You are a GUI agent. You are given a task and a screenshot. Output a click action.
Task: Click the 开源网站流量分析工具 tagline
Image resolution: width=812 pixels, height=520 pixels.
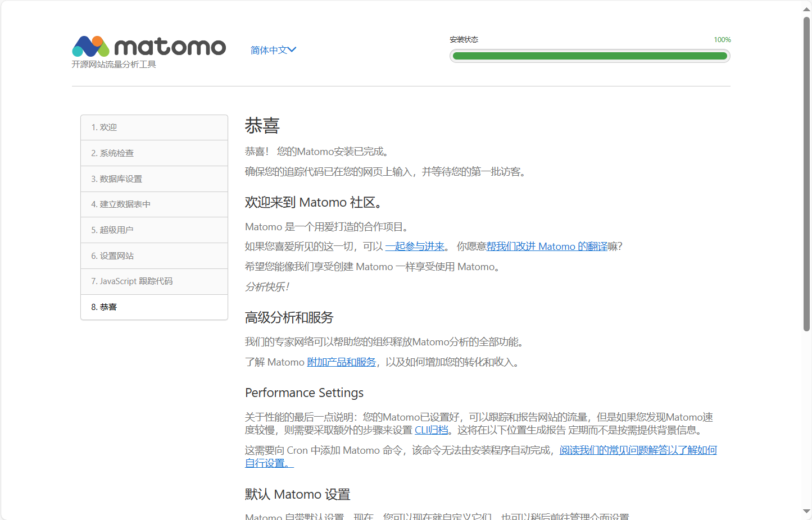click(x=114, y=65)
